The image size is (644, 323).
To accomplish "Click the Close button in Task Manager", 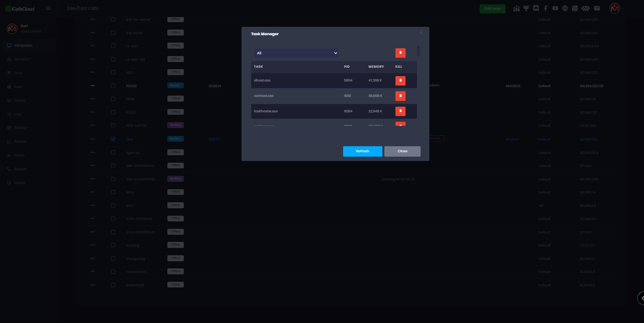I will pyautogui.click(x=402, y=151).
